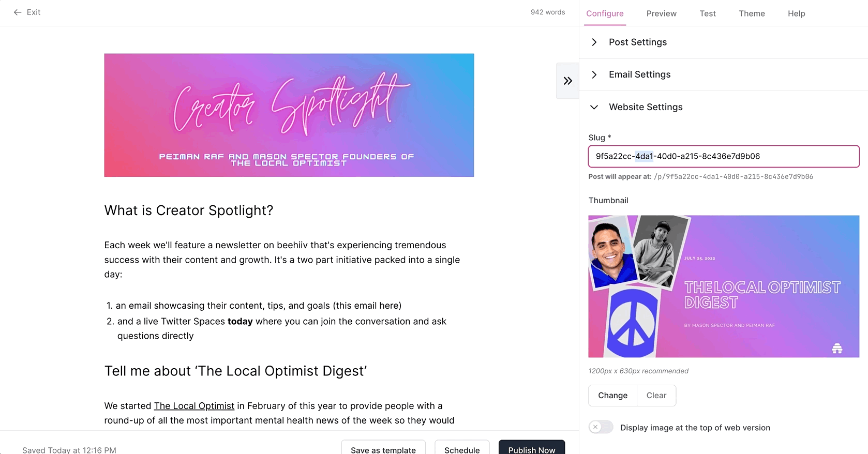Click the Save as template button

(383, 448)
